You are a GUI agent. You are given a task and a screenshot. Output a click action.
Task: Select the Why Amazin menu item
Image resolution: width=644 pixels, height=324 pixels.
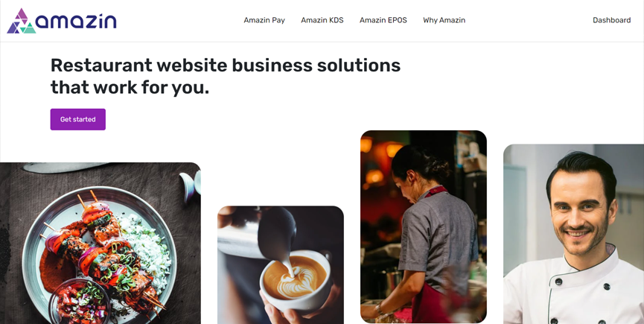point(444,20)
